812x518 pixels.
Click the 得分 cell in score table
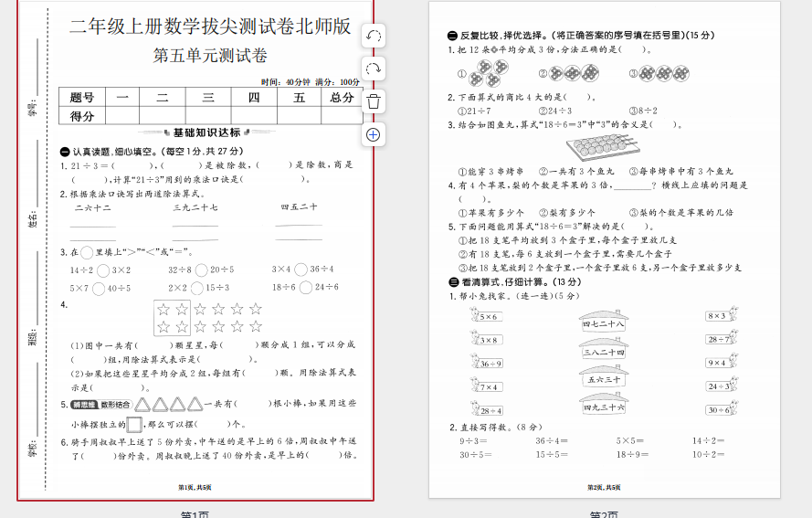pos(82,115)
